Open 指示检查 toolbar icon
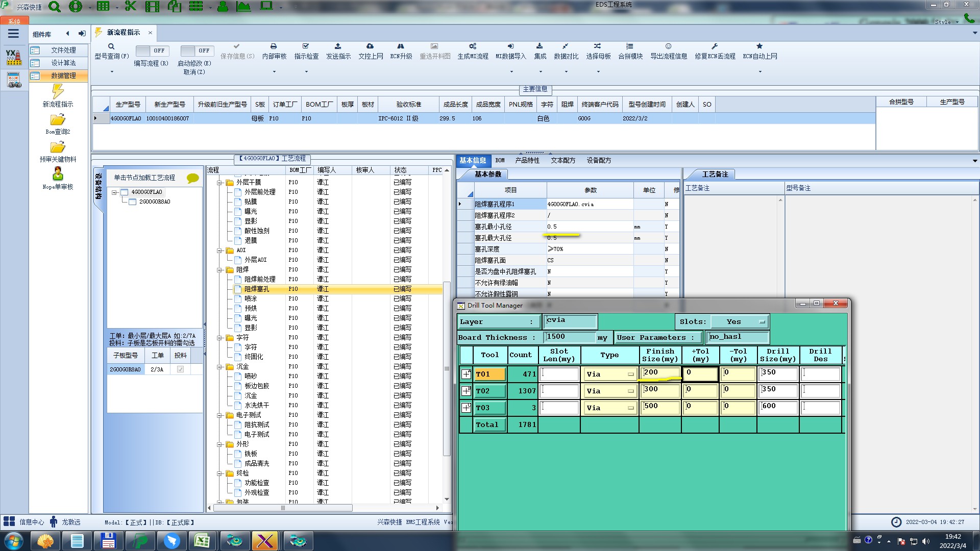The height and width of the screenshot is (551, 980). (306, 46)
